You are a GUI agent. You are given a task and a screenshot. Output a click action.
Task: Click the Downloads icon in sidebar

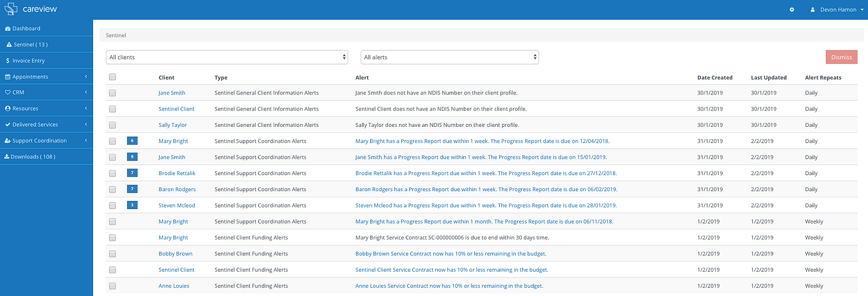[x=7, y=157]
